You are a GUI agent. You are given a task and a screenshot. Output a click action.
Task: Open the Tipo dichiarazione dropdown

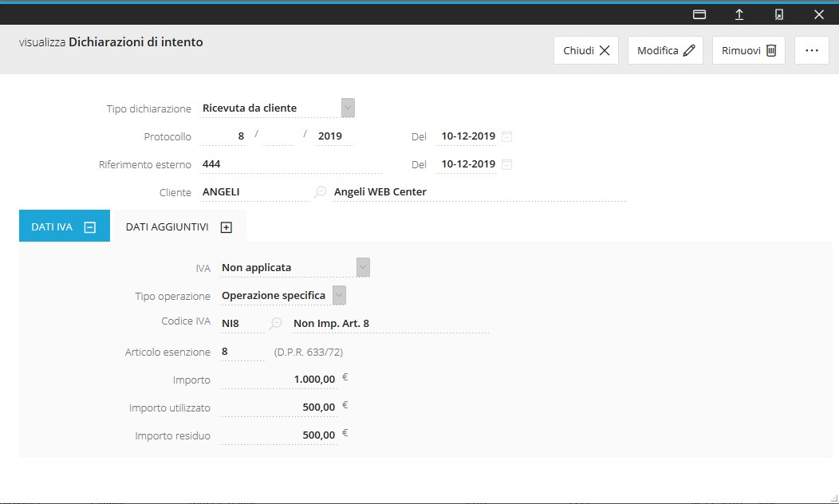click(348, 108)
